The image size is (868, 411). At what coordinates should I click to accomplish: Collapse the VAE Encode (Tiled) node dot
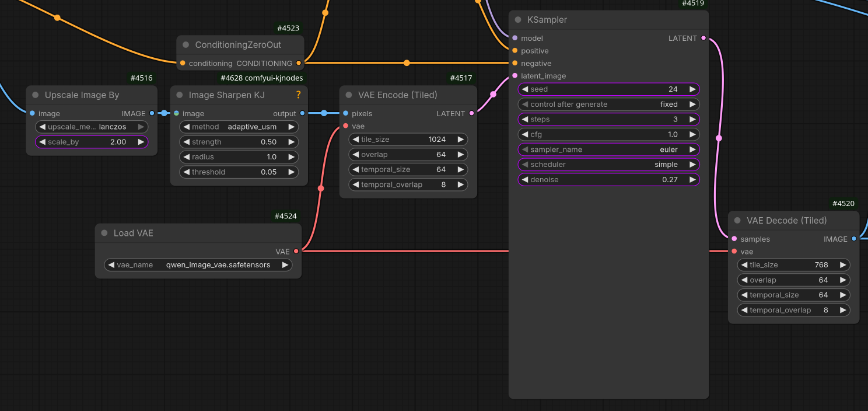tap(348, 95)
